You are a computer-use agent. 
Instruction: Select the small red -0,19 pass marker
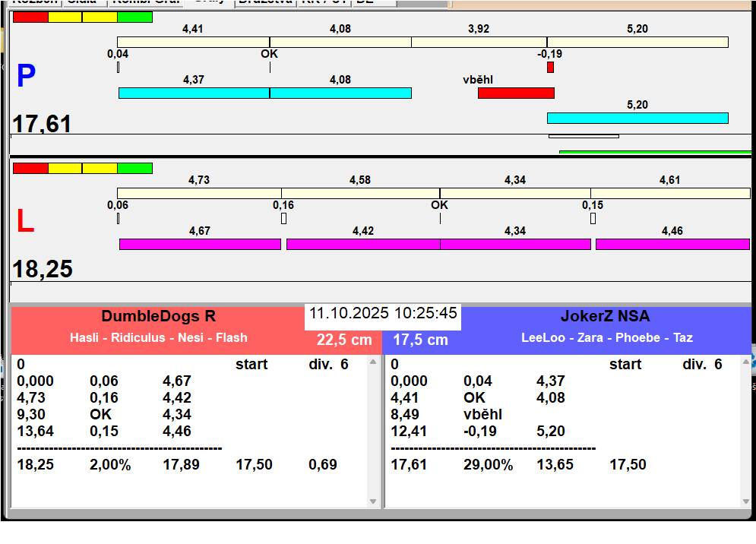(x=550, y=68)
